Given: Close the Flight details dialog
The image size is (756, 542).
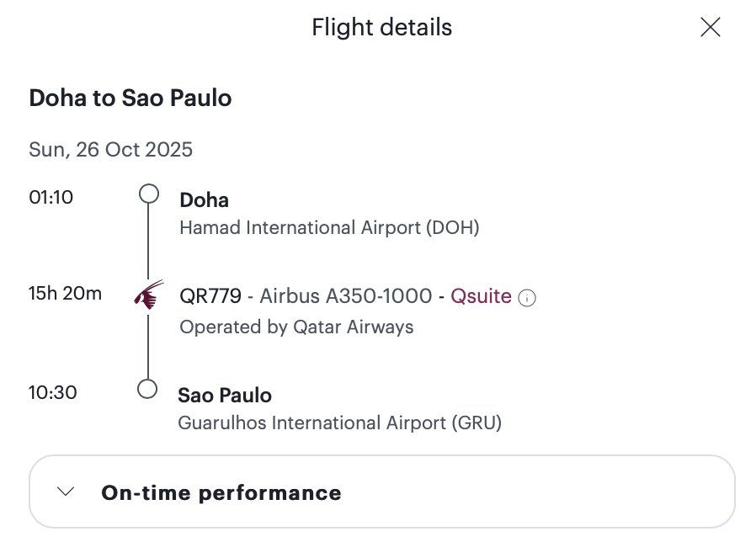Looking at the screenshot, I should pyautogui.click(x=711, y=27).
